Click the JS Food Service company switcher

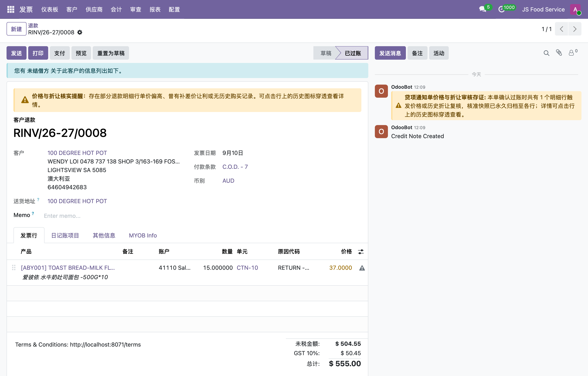pyautogui.click(x=543, y=9)
